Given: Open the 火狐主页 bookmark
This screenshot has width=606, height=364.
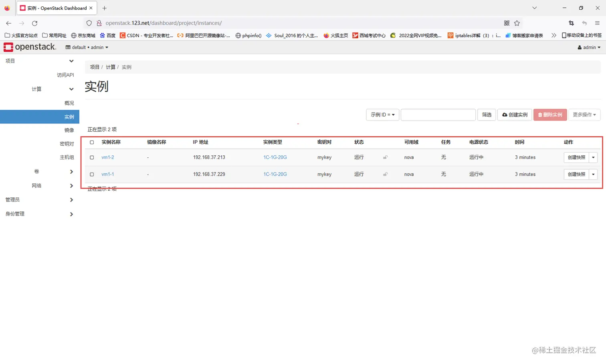Looking at the screenshot, I should pos(336,35).
